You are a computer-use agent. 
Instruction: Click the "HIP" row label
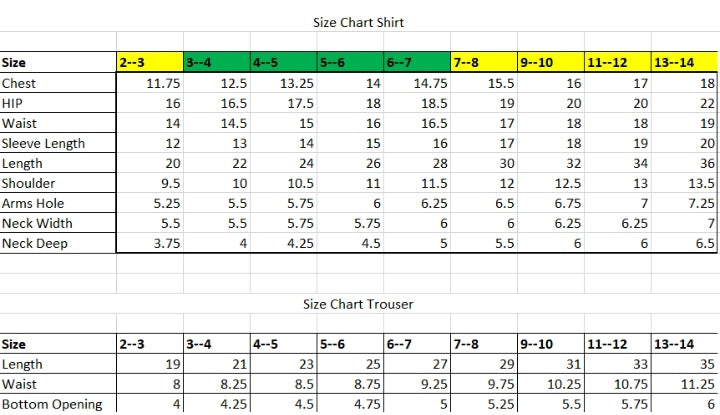click(x=13, y=104)
